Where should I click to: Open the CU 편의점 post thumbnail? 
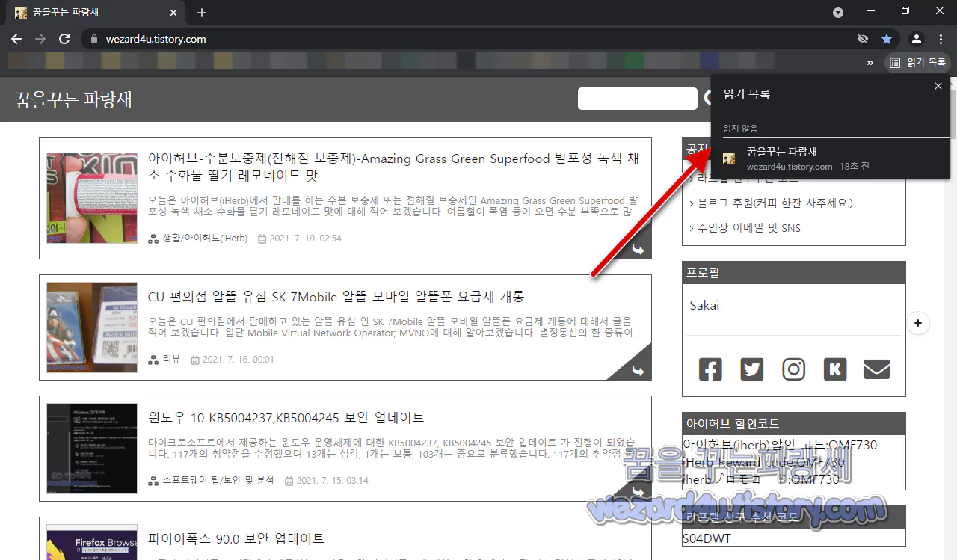pyautogui.click(x=92, y=327)
